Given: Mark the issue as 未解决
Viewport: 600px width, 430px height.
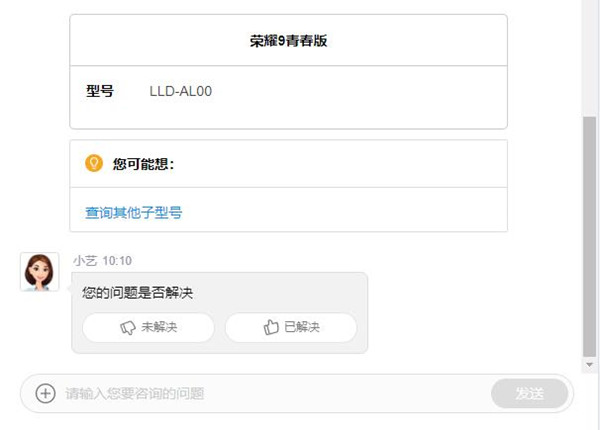Looking at the screenshot, I should (148, 327).
